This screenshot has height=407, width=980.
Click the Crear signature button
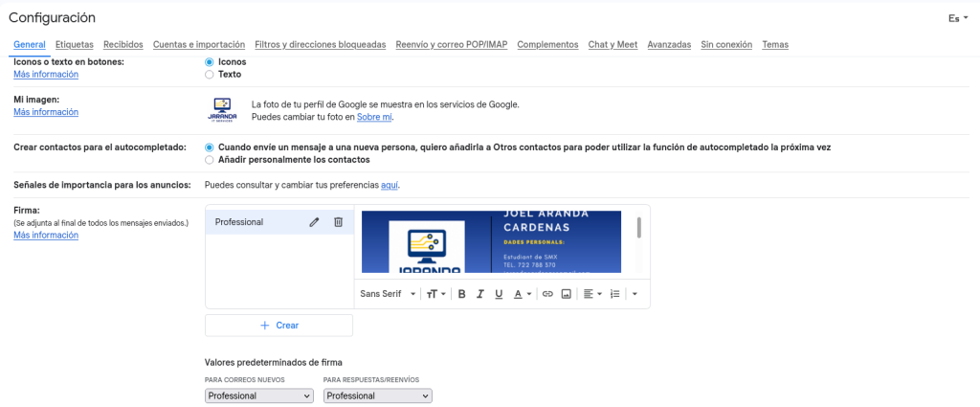pos(278,326)
